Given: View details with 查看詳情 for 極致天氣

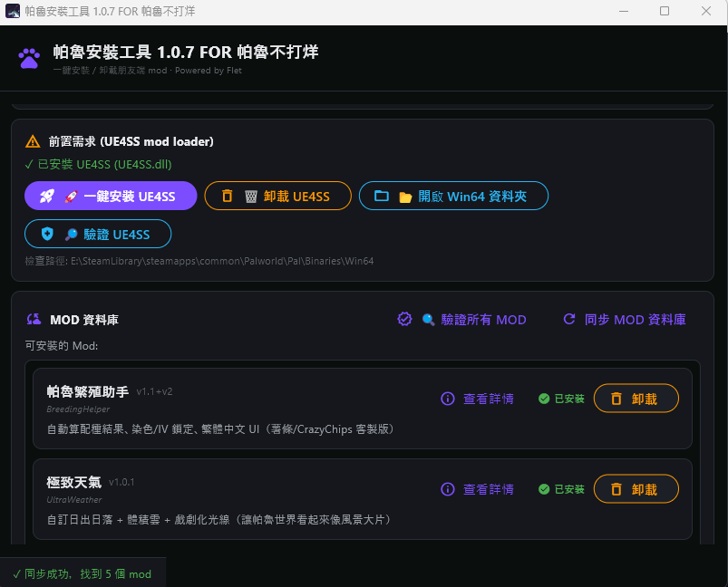Looking at the screenshot, I should point(477,488).
